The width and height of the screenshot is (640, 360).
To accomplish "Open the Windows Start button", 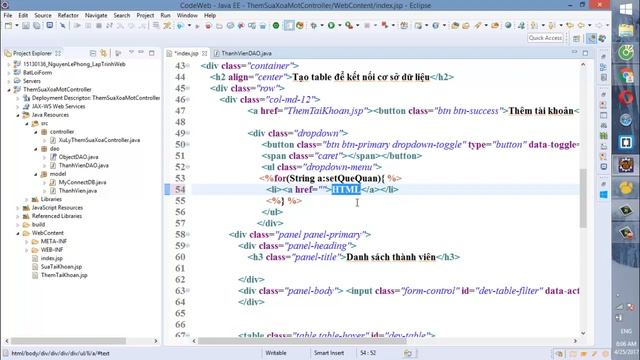I will [x=626, y=10].
